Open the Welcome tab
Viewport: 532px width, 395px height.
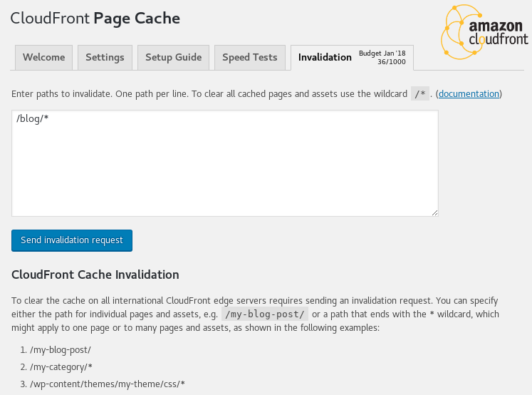click(x=43, y=58)
